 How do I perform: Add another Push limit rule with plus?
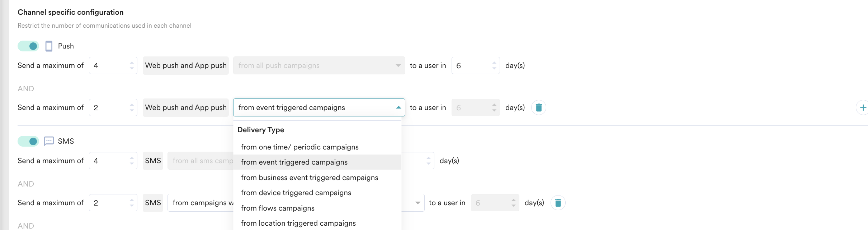863,107
